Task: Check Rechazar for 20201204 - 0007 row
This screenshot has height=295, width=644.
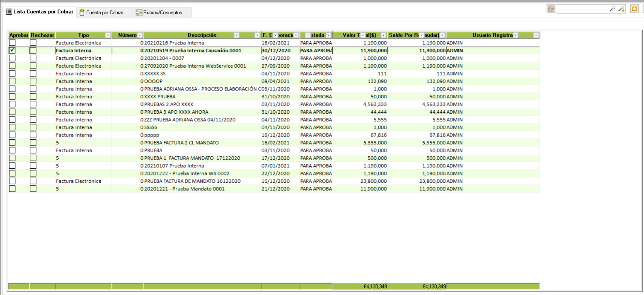Action: click(33, 58)
